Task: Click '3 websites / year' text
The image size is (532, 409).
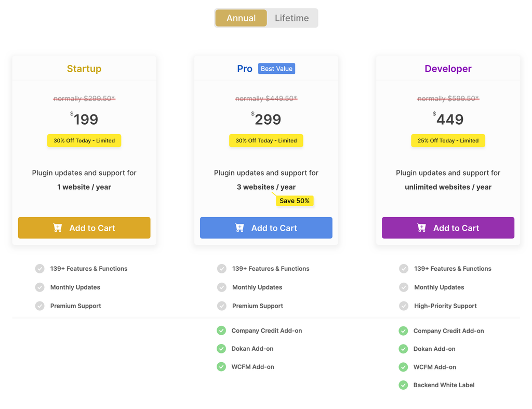Action: [x=266, y=187]
